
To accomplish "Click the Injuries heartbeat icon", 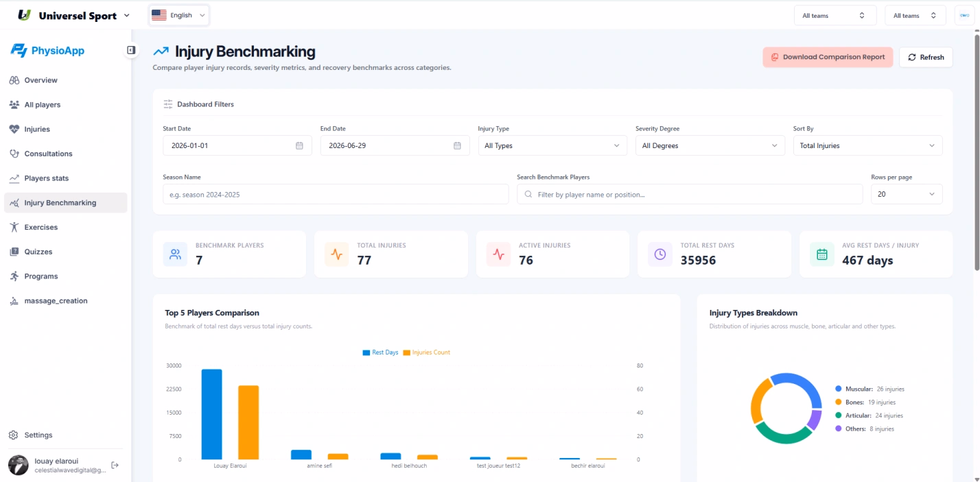I will click(14, 129).
